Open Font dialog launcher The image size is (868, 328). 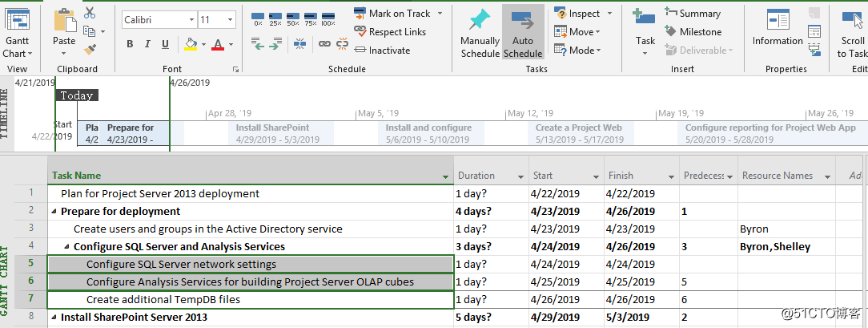pyautogui.click(x=235, y=69)
